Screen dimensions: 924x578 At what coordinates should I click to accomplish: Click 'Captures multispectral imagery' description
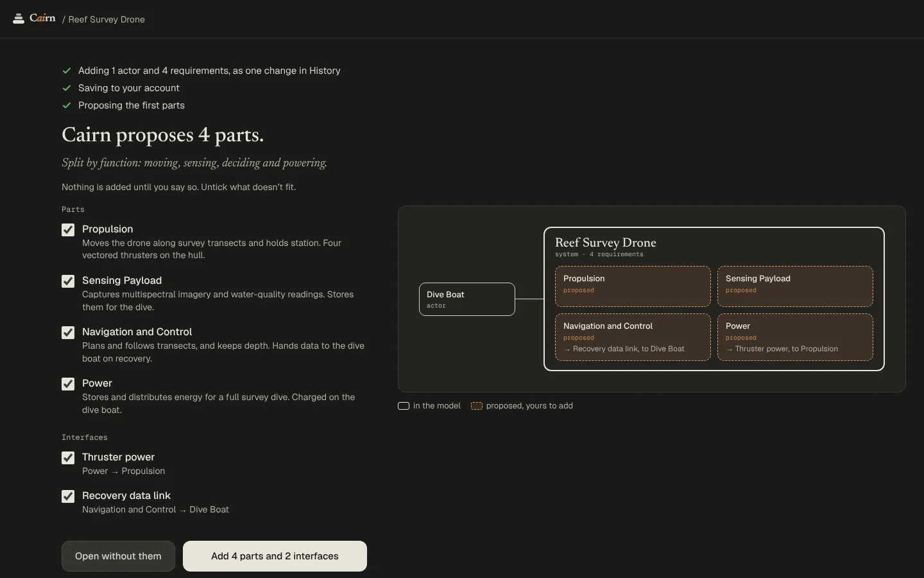218,301
